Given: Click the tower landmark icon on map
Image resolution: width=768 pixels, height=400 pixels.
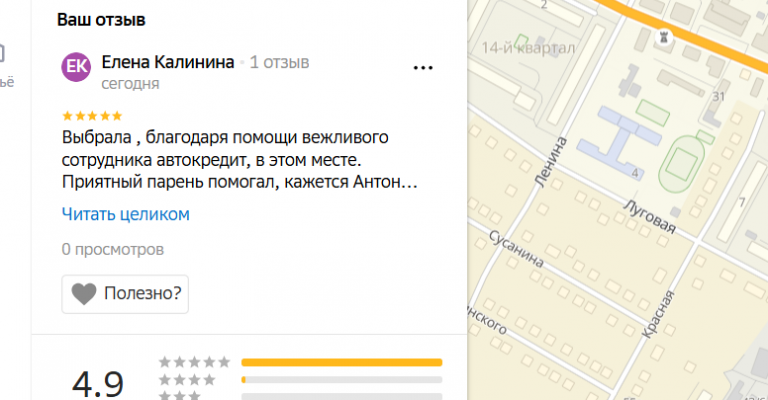Looking at the screenshot, I should point(664,37).
